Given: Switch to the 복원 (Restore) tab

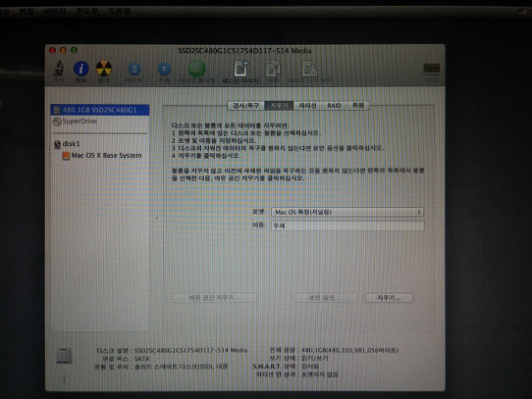Looking at the screenshot, I should (358, 106).
